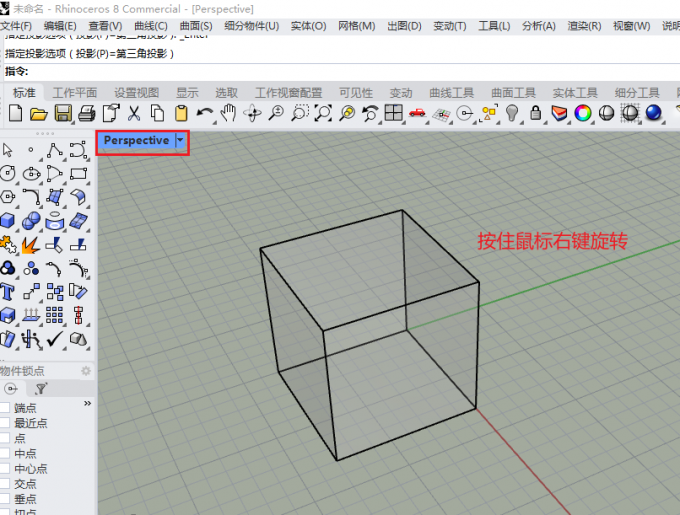Viewport: 680px width, 515px height.
Task: Click the shaded sphere display icon
Action: click(x=606, y=114)
